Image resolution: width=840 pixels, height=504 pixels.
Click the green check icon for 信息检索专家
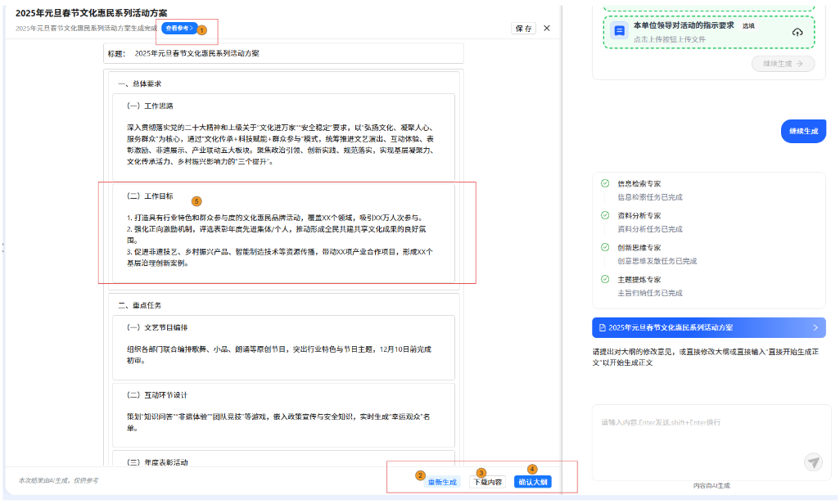(605, 184)
